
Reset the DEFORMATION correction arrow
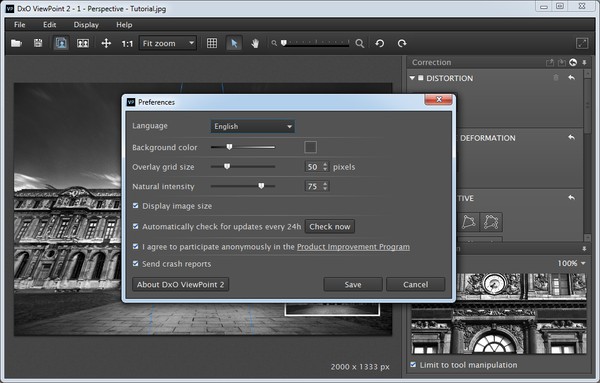point(571,137)
